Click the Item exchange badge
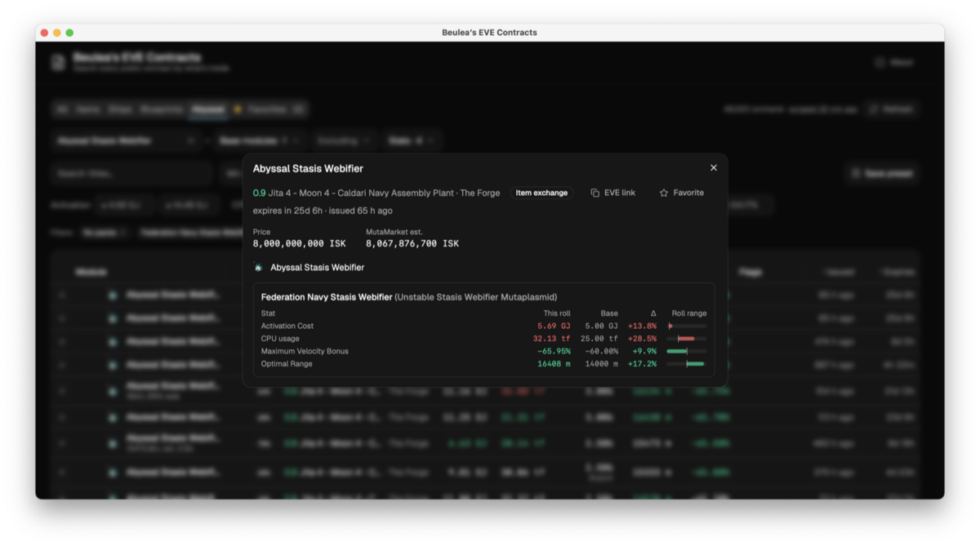Viewport: 980px width, 546px height. point(541,193)
